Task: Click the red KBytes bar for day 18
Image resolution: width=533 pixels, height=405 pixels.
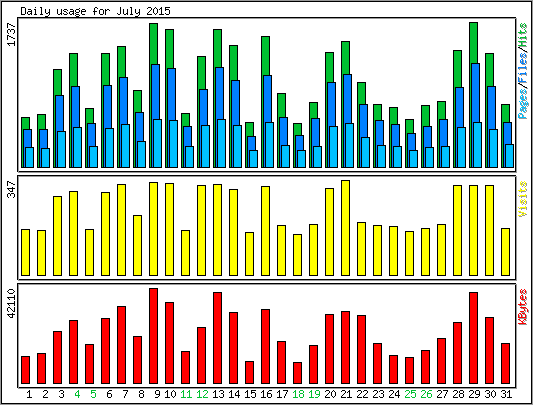Action: coord(297,373)
